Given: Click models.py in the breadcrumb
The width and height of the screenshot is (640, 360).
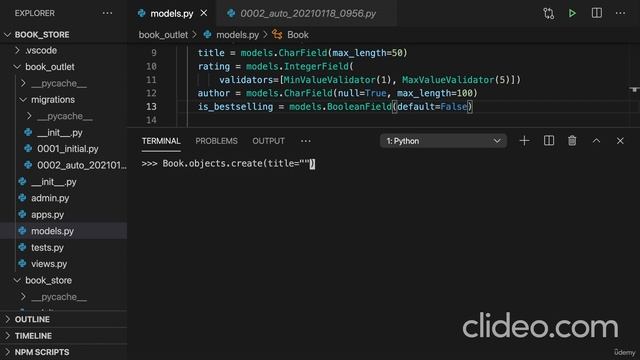Looking at the screenshot, I should tap(238, 35).
